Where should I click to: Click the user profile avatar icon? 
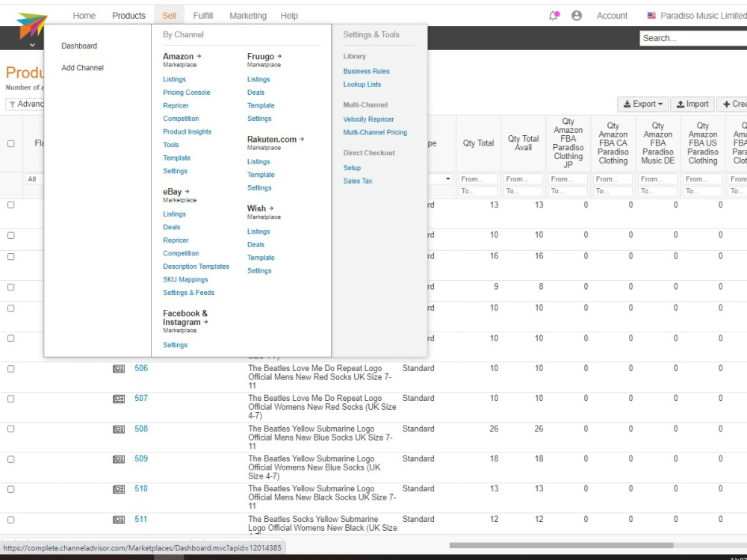(x=577, y=16)
